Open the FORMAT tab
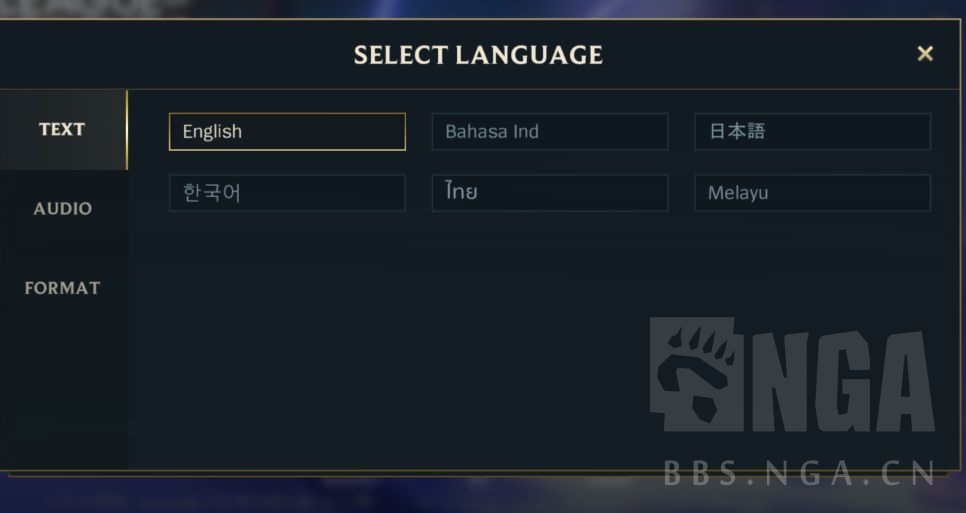This screenshot has height=513, width=966. point(63,288)
